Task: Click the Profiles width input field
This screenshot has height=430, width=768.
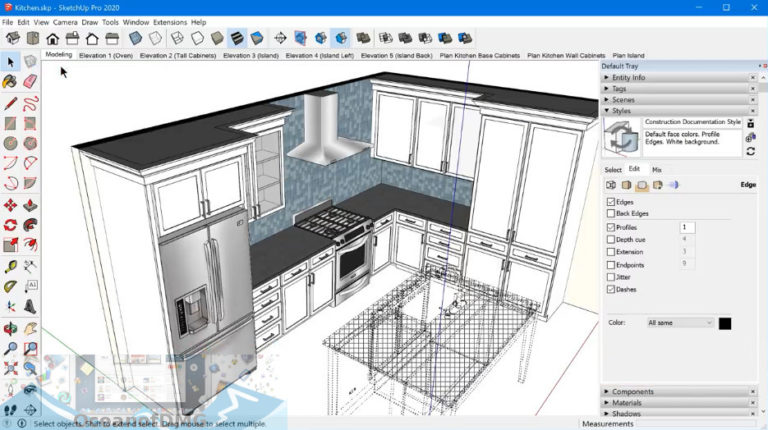Action: [687, 227]
